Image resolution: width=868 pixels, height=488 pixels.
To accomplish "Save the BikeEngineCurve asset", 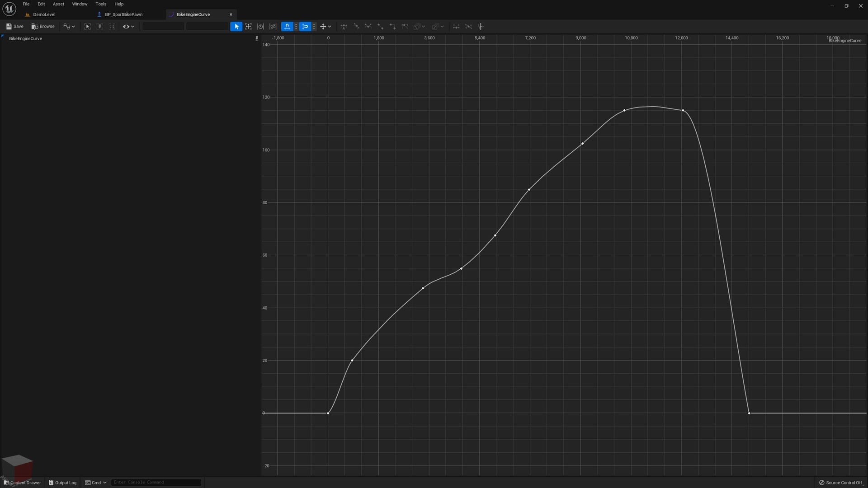I will click(14, 27).
